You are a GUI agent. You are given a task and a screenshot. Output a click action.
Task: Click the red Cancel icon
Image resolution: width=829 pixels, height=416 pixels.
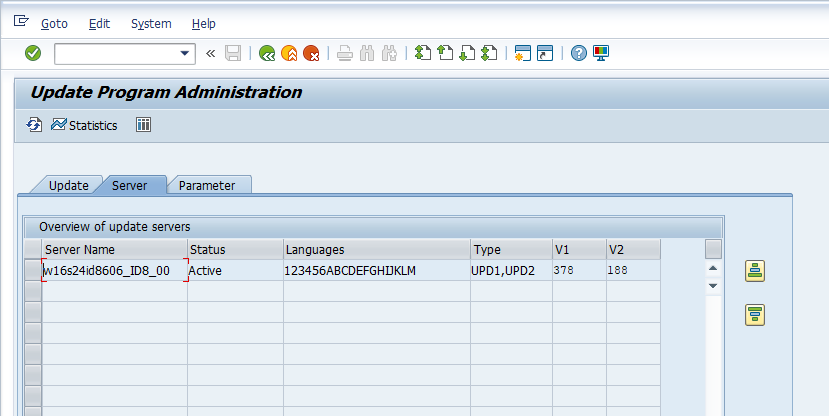tap(311, 54)
